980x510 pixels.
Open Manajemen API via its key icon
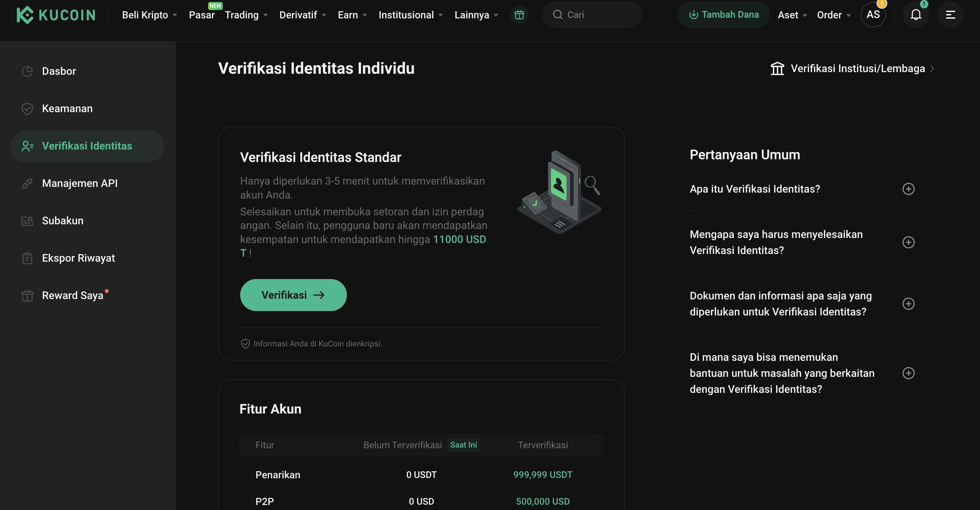point(27,183)
